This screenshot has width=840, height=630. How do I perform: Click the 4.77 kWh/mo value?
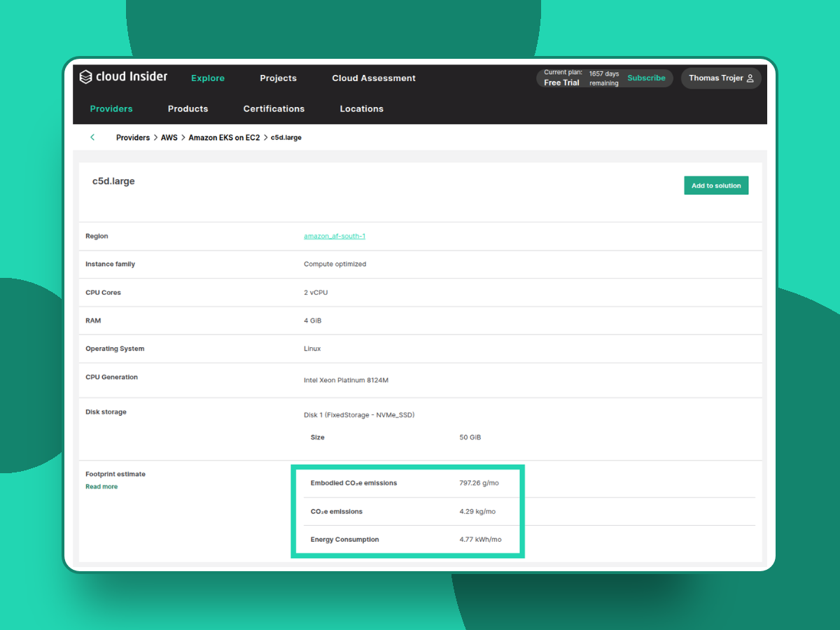pos(481,540)
